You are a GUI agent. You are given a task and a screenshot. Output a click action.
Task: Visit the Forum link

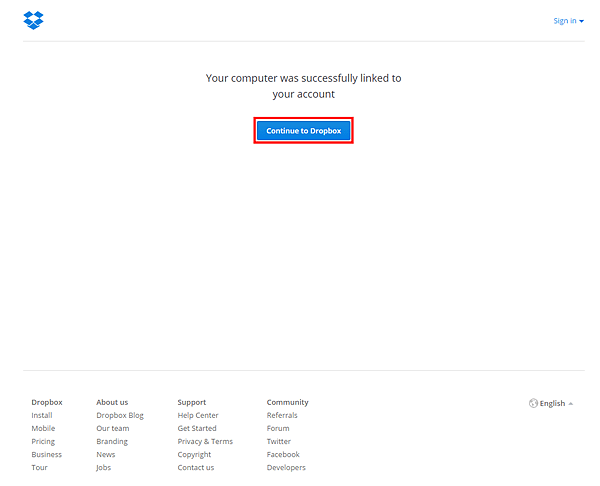(x=278, y=428)
